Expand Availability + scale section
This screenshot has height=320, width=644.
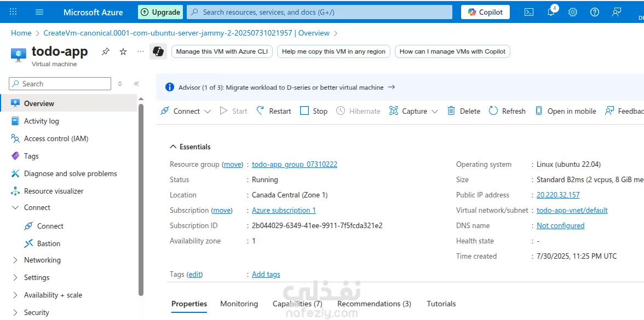coord(15,295)
